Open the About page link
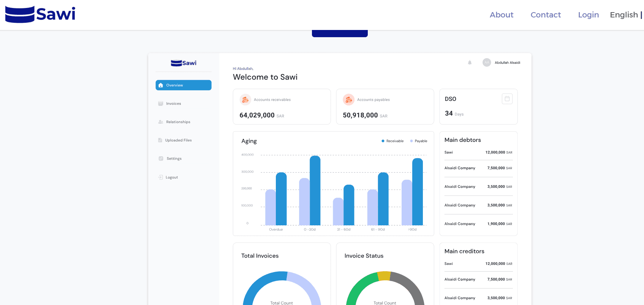 (x=502, y=15)
